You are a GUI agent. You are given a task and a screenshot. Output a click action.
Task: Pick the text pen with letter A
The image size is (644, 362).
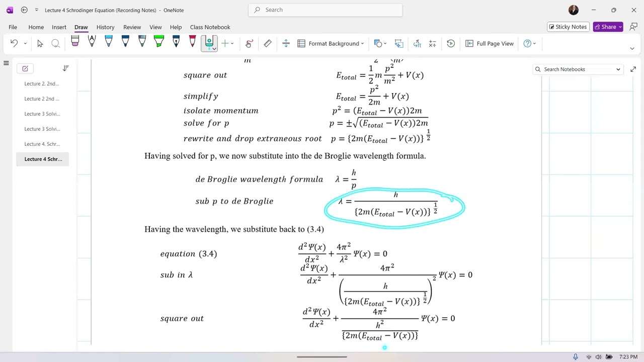coord(92,42)
